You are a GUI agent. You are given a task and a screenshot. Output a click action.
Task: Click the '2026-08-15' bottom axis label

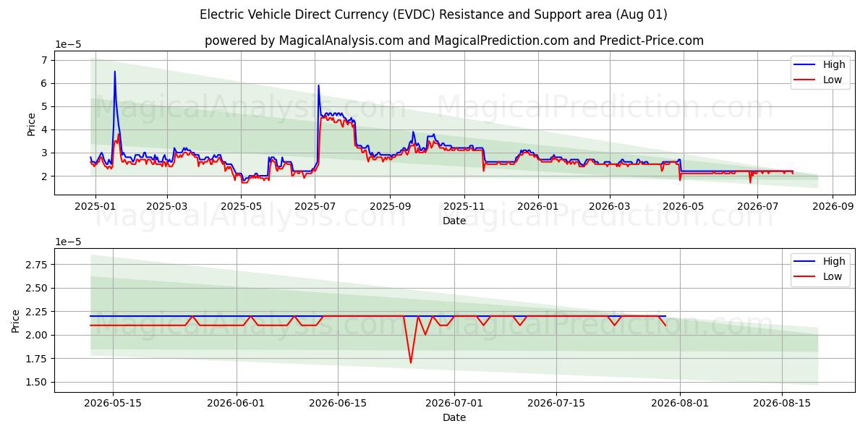[x=782, y=404]
